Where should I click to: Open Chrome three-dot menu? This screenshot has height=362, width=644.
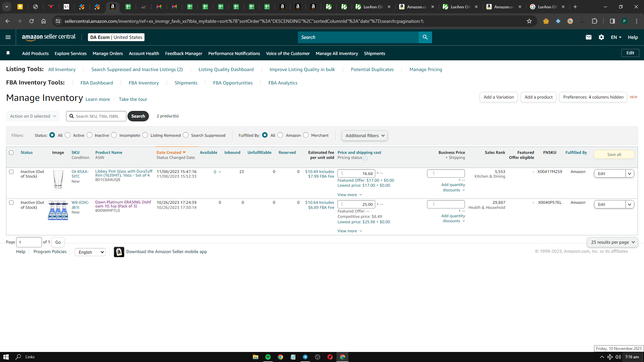(x=637, y=21)
